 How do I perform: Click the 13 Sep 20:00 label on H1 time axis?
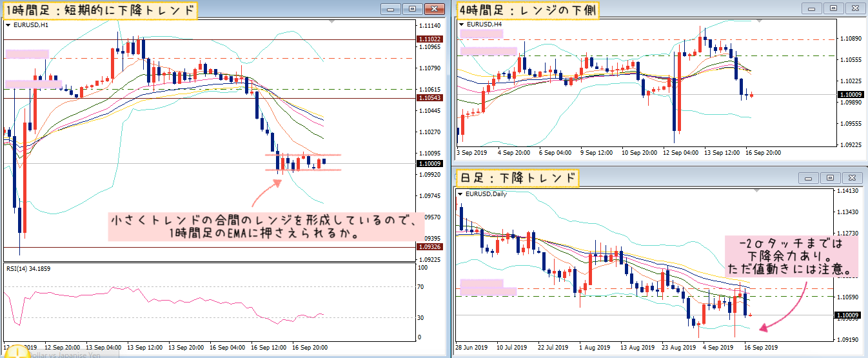click(187, 347)
